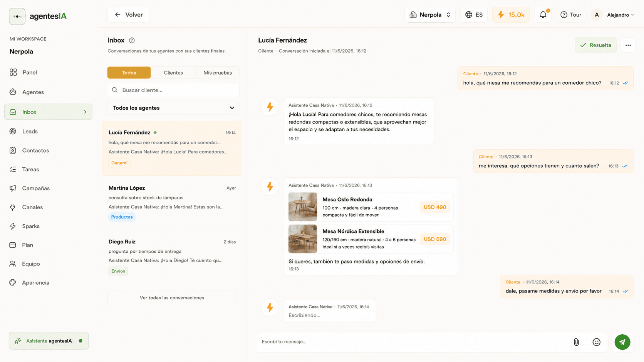Screen dimensions: 644x362
Task: Switch to the Mis pruebas tab
Action: (x=218, y=73)
